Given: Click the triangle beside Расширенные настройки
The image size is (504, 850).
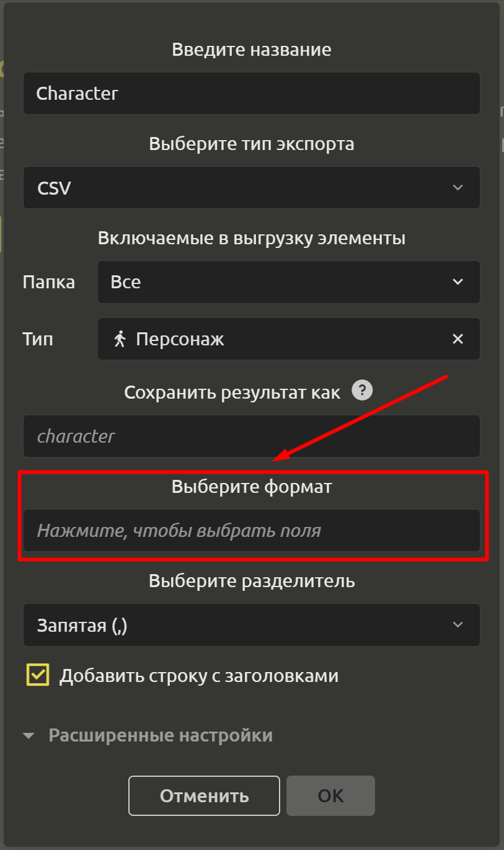Looking at the screenshot, I should (29, 736).
